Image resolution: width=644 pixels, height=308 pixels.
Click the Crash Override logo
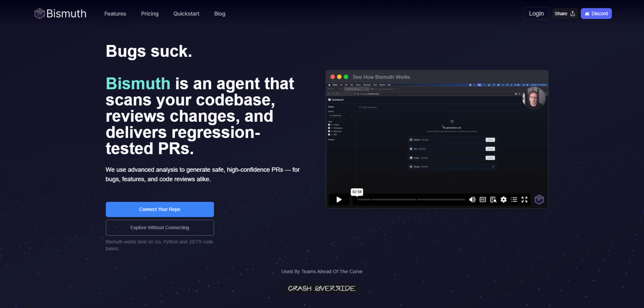[x=321, y=288]
